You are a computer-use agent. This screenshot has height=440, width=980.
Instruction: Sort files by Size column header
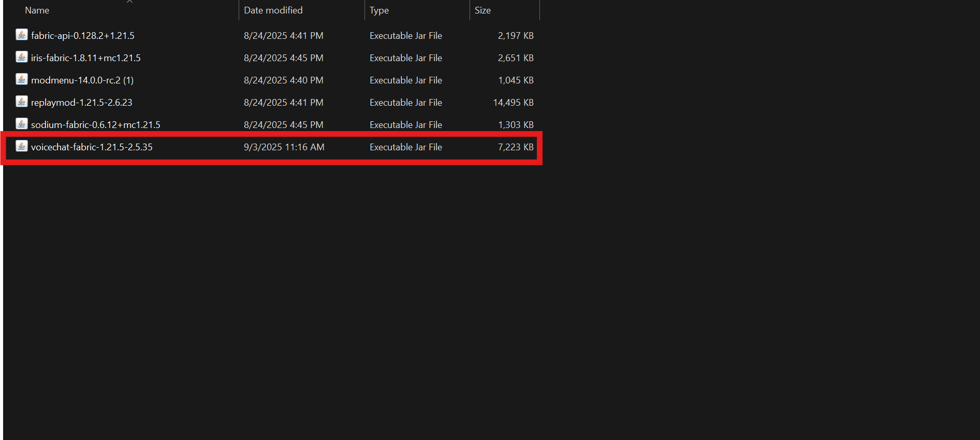(482, 10)
